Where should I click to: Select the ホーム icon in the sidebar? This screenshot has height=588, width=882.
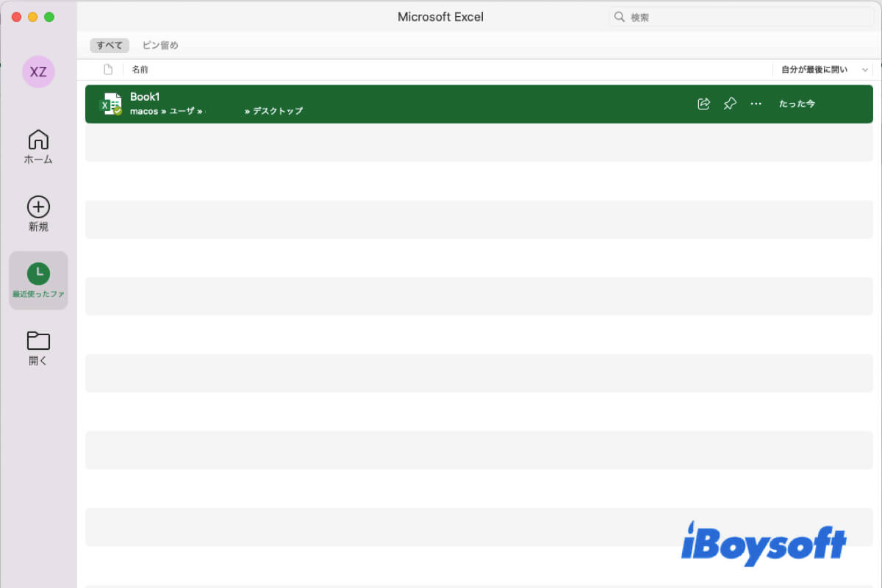(x=37, y=146)
